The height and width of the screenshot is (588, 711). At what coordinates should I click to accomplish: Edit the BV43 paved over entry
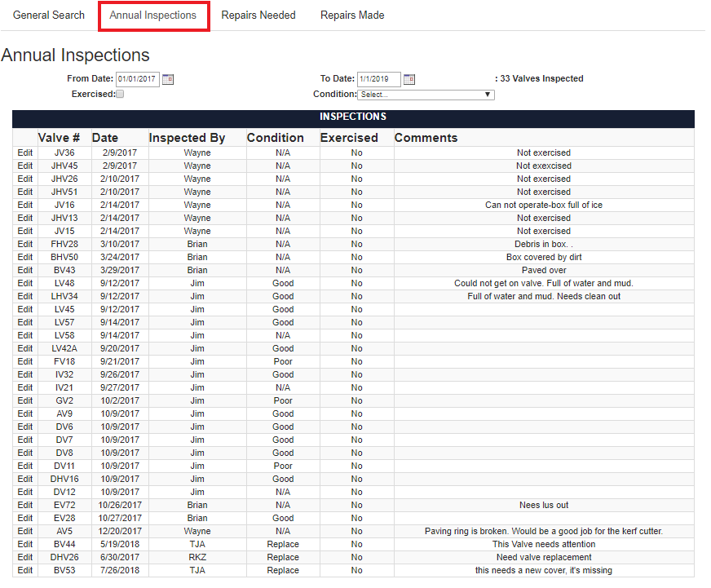pyautogui.click(x=25, y=271)
